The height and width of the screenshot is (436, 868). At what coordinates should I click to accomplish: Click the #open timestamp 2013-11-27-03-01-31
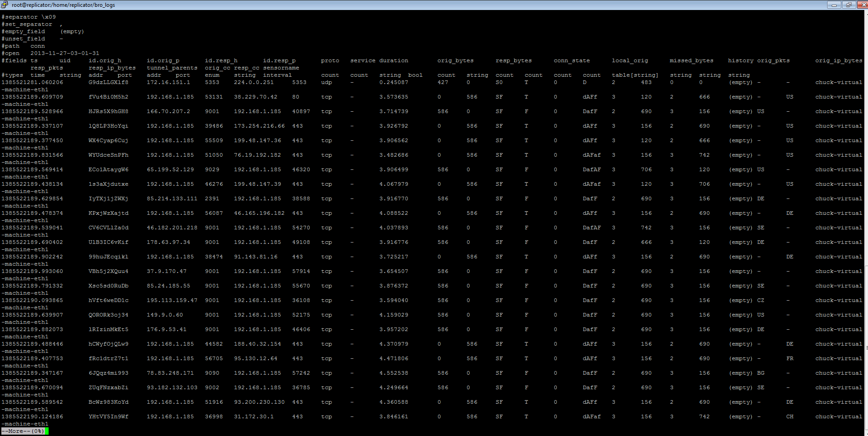coord(65,54)
